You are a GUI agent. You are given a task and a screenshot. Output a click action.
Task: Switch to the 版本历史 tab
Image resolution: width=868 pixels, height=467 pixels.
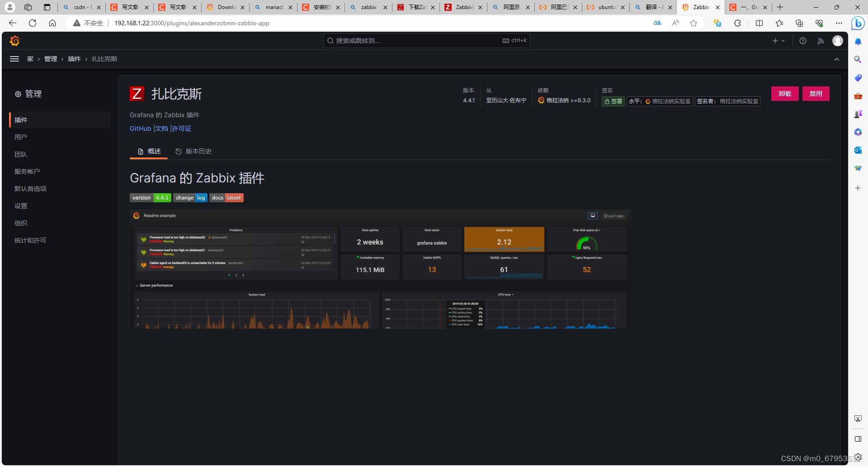(198, 151)
